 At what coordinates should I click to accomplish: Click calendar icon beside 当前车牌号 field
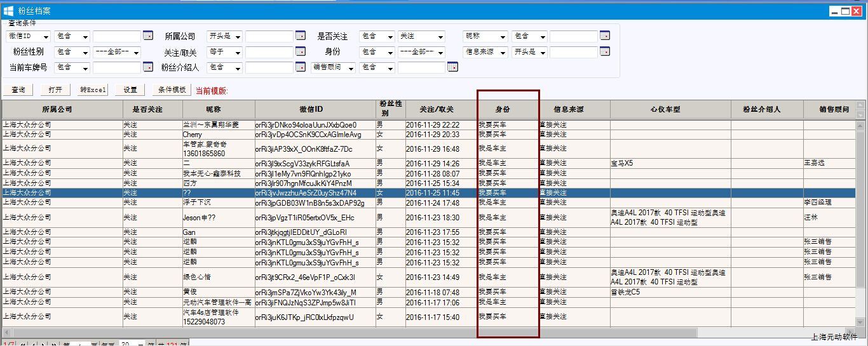click(x=147, y=67)
